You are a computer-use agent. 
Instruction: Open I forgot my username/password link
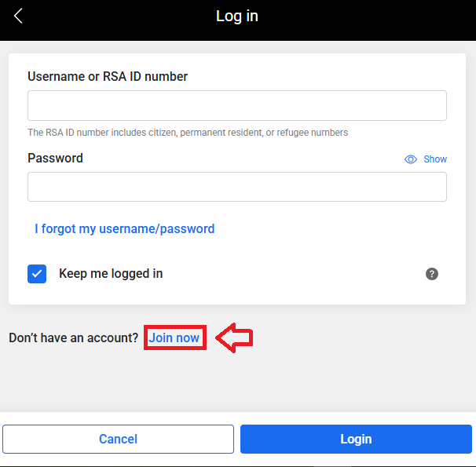click(125, 228)
